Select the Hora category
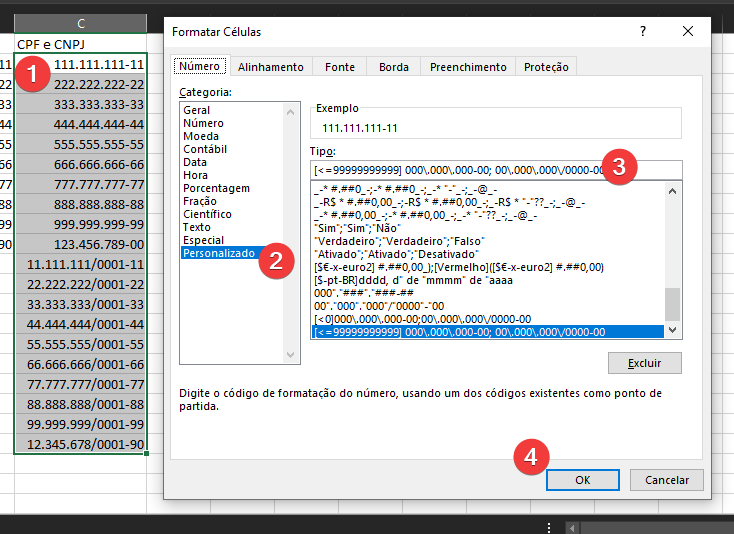This screenshot has width=734, height=534. tap(232, 175)
